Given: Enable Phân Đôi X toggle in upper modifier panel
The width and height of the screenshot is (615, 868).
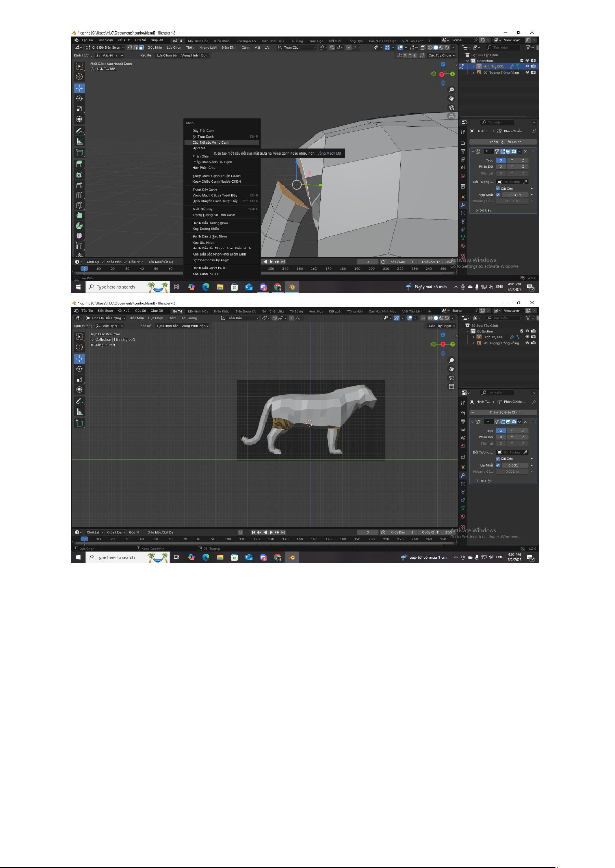Looking at the screenshot, I should pos(501,166).
